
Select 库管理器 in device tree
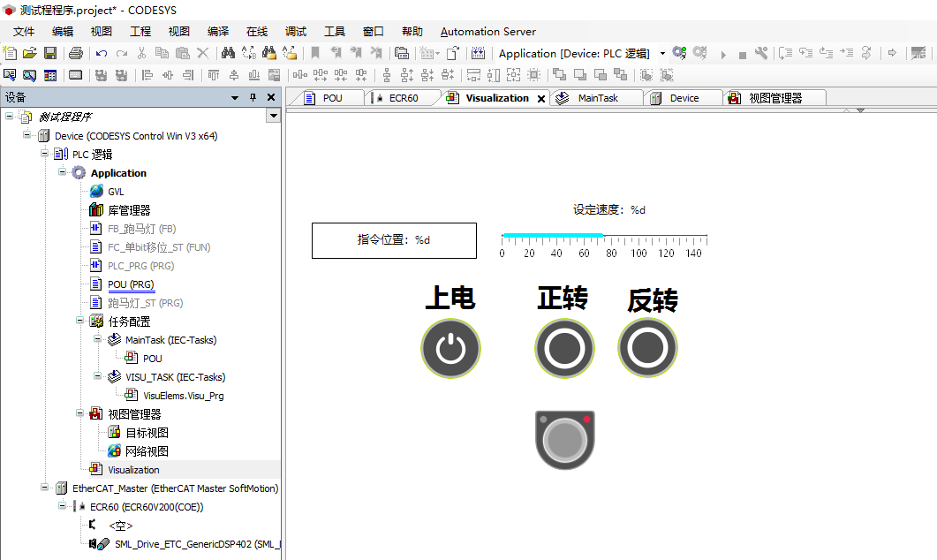[x=129, y=209]
